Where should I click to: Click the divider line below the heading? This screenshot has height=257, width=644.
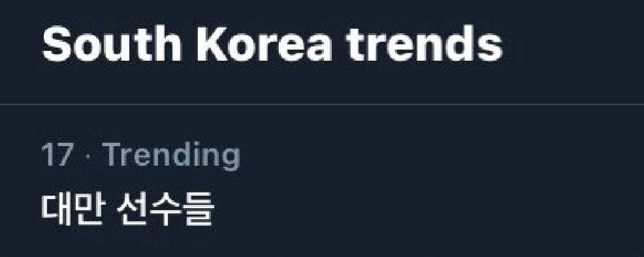pos(322,104)
